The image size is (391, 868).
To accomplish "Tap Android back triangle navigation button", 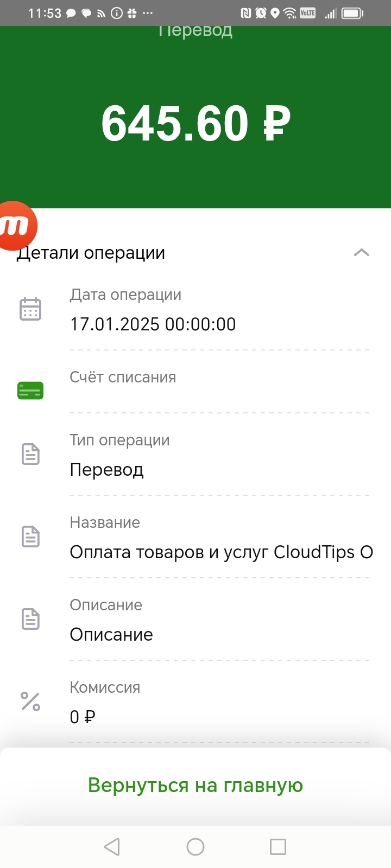I will coord(112,847).
